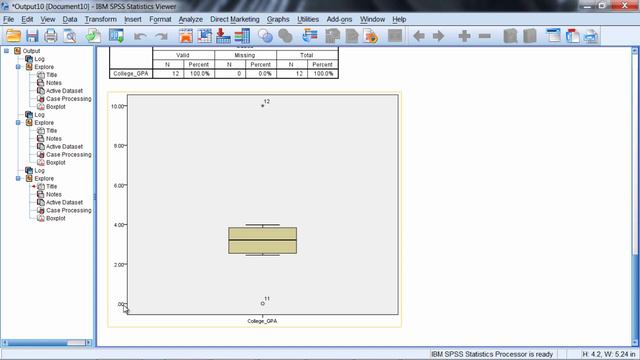The width and height of the screenshot is (640, 360).
Task: Click the document with orange gear icon
Action: [371, 36]
